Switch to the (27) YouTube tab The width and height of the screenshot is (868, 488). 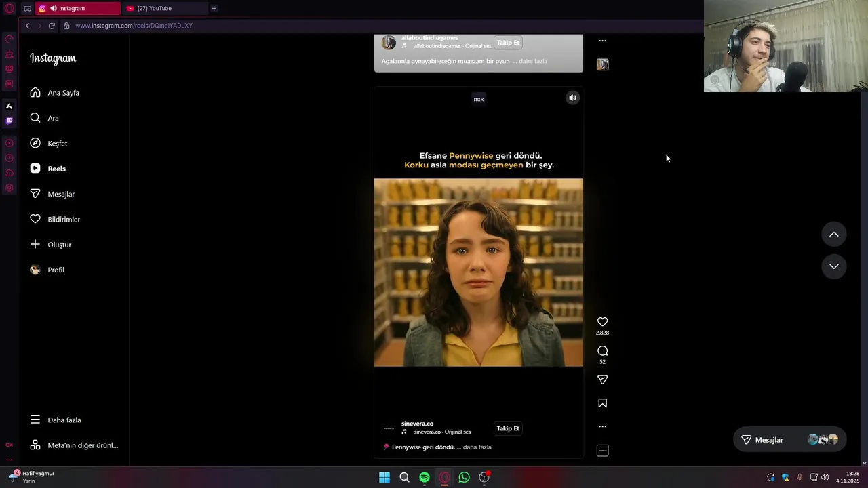point(166,8)
